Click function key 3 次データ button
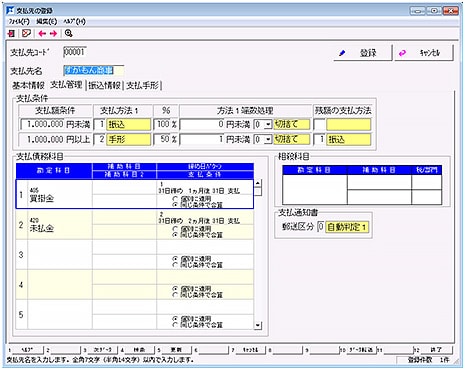Viewport: 465px width, 370px height. point(102,350)
